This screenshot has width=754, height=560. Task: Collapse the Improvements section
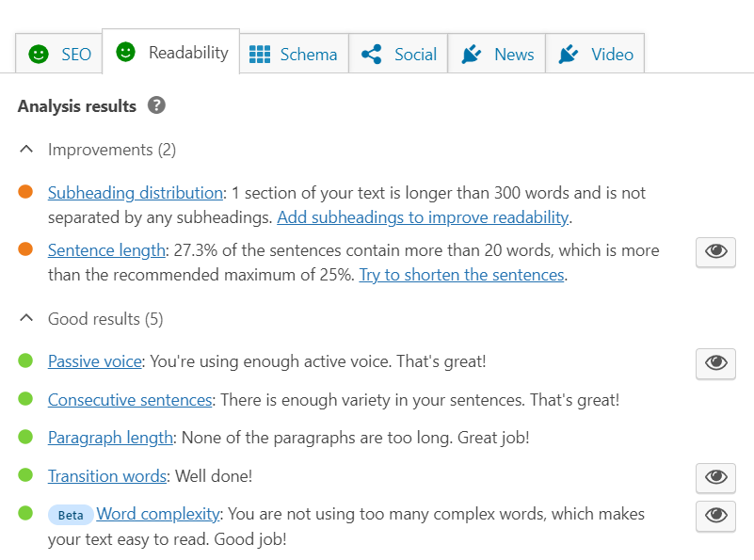25,149
